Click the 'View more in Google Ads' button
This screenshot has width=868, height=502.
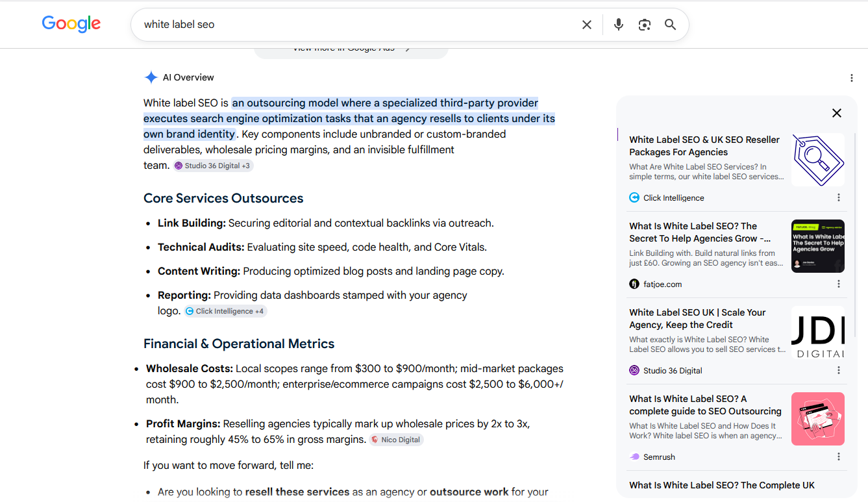coord(351,51)
